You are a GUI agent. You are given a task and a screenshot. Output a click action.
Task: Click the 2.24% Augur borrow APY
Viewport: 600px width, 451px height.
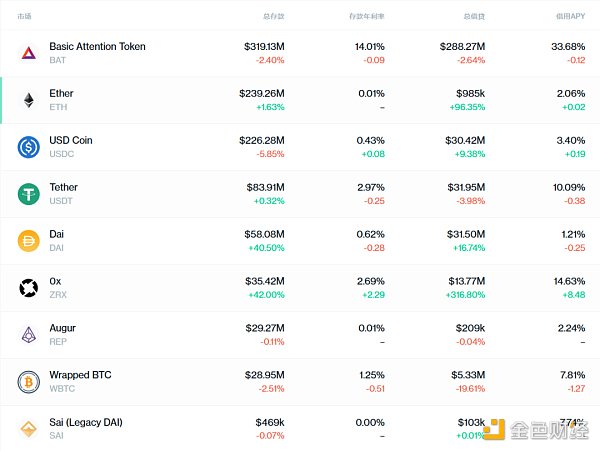click(571, 328)
